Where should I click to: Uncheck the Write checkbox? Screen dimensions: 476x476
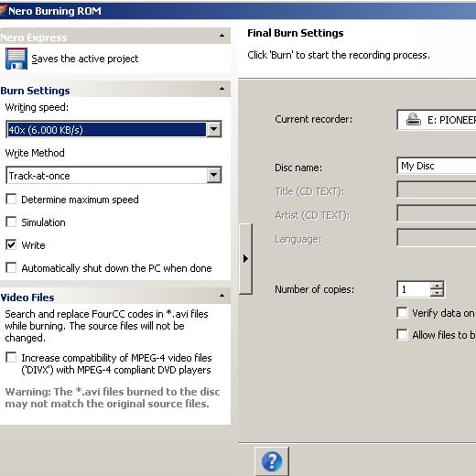pos(11,245)
